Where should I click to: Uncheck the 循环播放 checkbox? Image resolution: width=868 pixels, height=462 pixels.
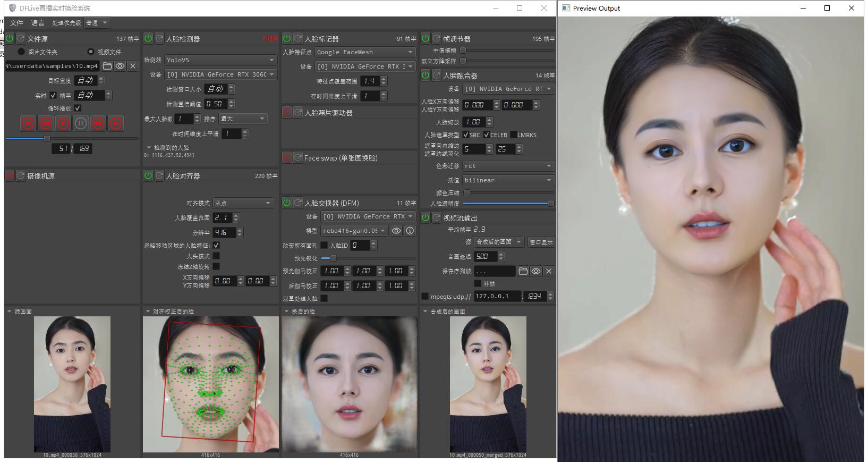pyautogui.click(x=78, y=108)
